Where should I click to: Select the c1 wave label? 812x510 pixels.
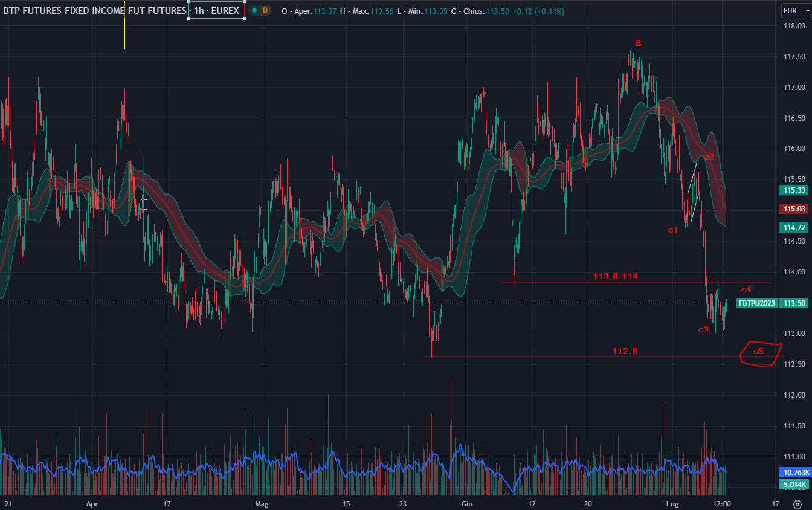(672, 230)
